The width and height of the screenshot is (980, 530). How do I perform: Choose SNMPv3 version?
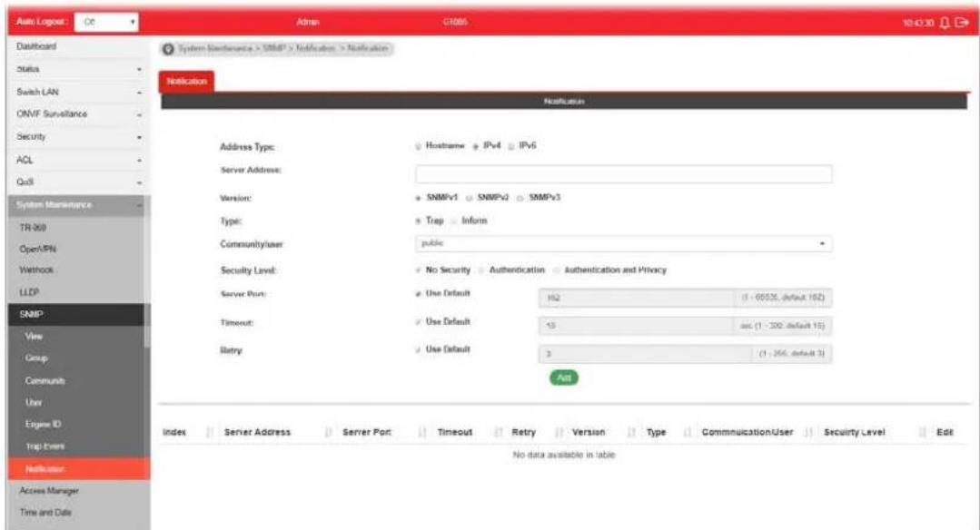(520, 198)
